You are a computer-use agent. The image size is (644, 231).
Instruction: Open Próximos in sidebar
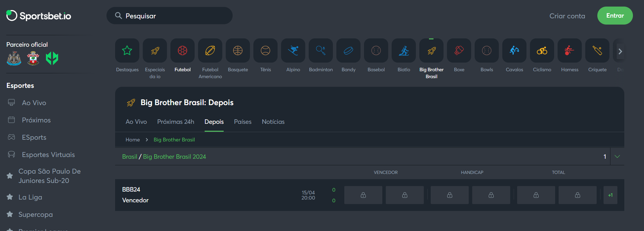(36, 120)
